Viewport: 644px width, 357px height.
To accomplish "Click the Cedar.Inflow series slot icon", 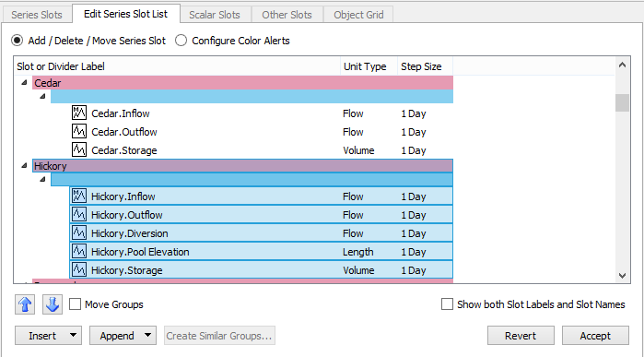I will point(79,113).
